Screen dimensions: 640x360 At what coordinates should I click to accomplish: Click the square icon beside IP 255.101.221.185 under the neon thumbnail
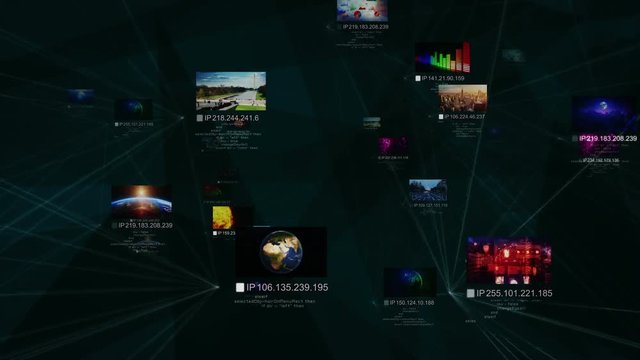tap(471, 293)
